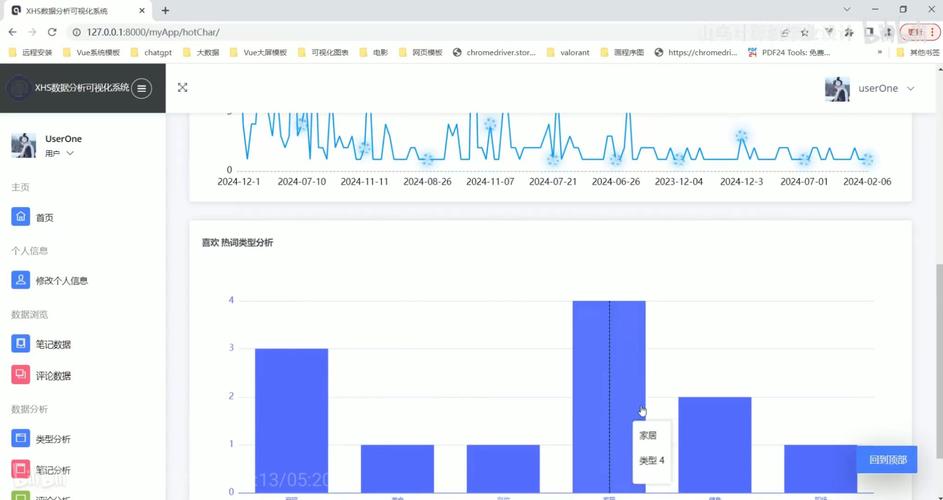Click the 回到顶部 back-to-top button
943x500 pixels.
click(887, 460)
